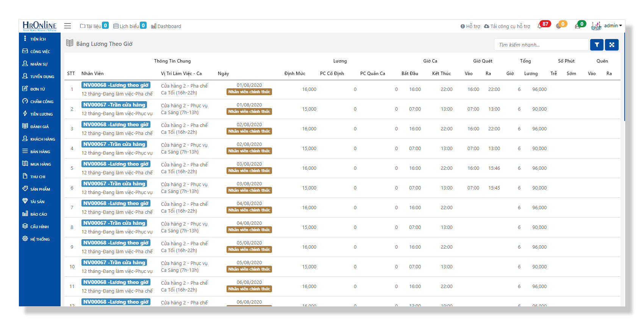
Task: Open Dashboard in top bar
Action: [x=166, y=26]
